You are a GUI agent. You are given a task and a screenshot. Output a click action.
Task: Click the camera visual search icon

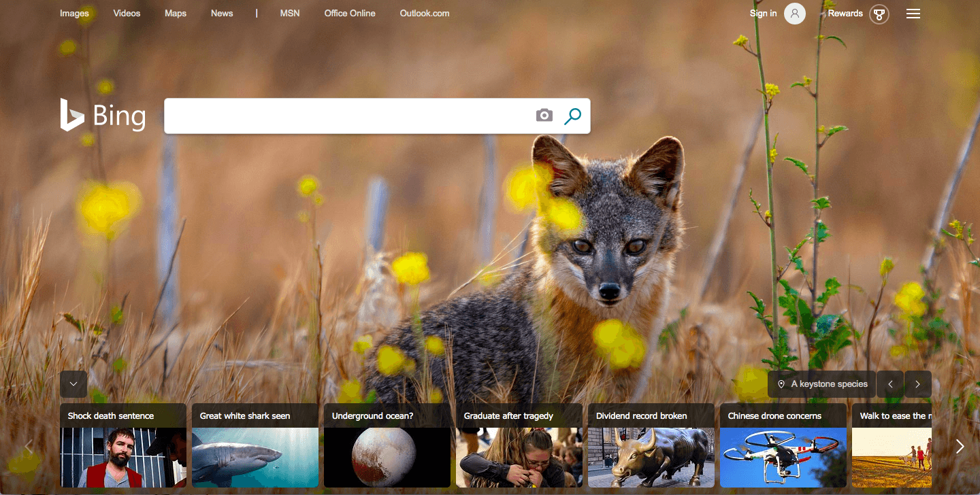coord(544,116)
